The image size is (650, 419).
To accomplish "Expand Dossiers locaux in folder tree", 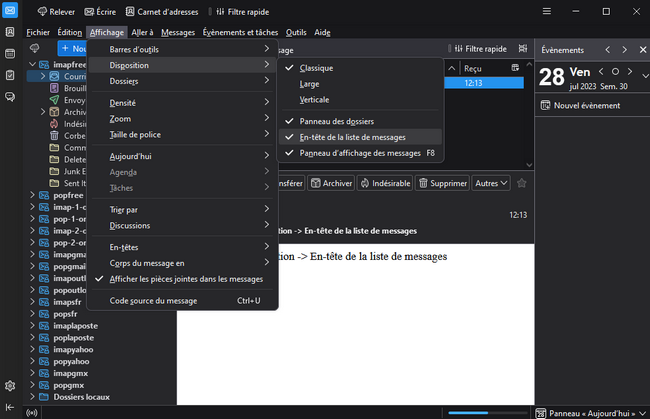I will (x=32, y=397).
